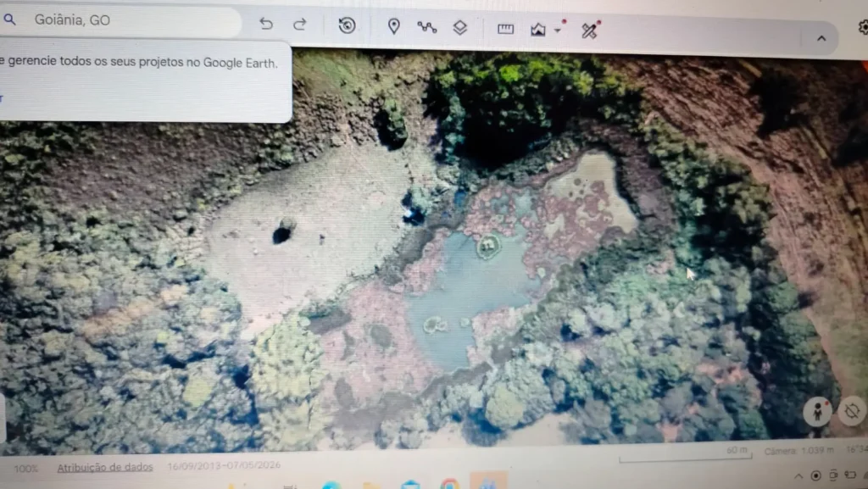Collapse the toolbar with the up chevron
This screenshot has width=868, height=489.
coord(821,39)
